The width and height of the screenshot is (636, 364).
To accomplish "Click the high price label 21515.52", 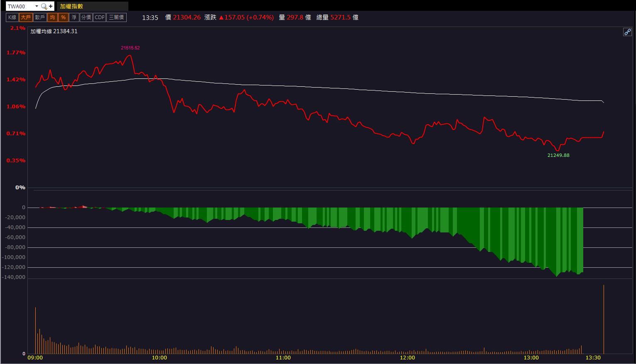I will click(x=130, y=48).
